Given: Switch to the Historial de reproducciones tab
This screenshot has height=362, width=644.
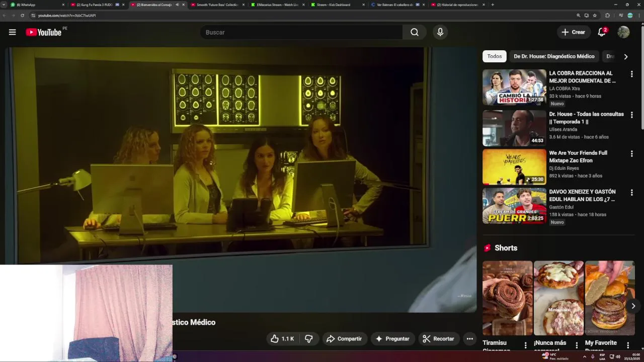Looking at the screenshot, I should tap(457, 5).
